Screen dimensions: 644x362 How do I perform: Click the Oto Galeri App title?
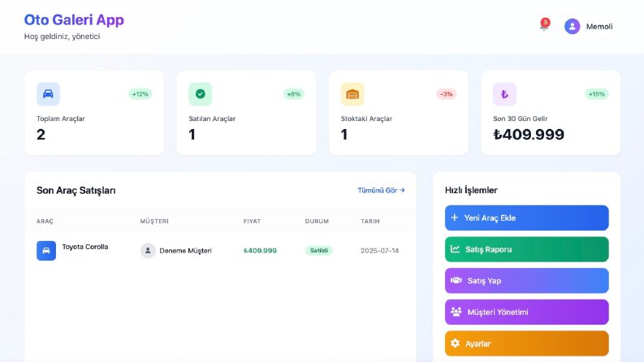[x=74, y=19]
